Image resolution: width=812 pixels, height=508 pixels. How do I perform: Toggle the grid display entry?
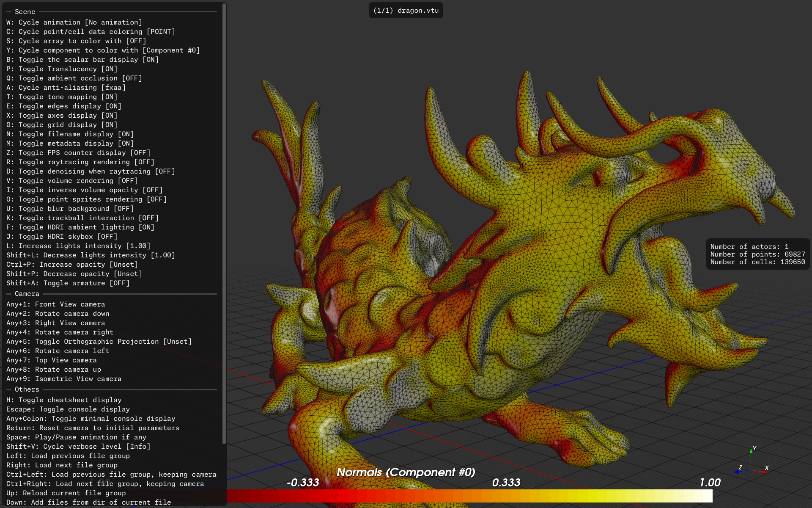coord(62,125)
